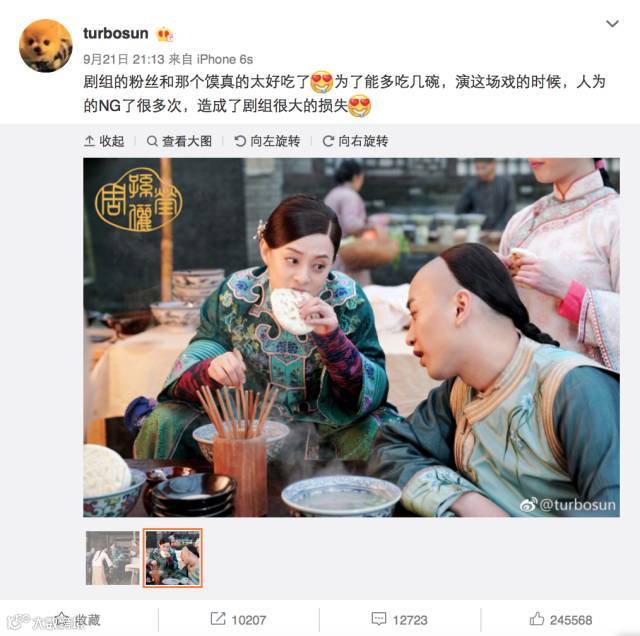Open the post options chevron dropdown
The height and width of the screenshot is (636, 640).
[x=612, y=24]
